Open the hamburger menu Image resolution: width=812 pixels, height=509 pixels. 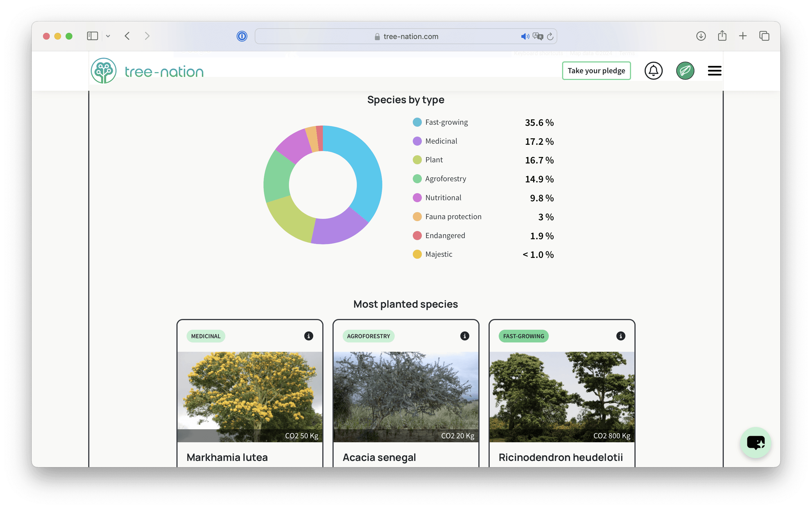(x=714, y=71)
